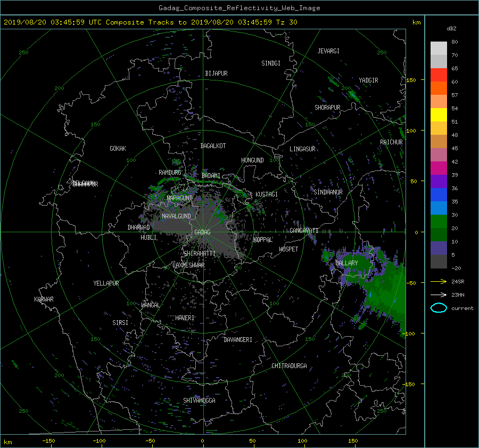Click the DAVANGERI city label
Screen dimensions: 479x448
pos(238,340)
